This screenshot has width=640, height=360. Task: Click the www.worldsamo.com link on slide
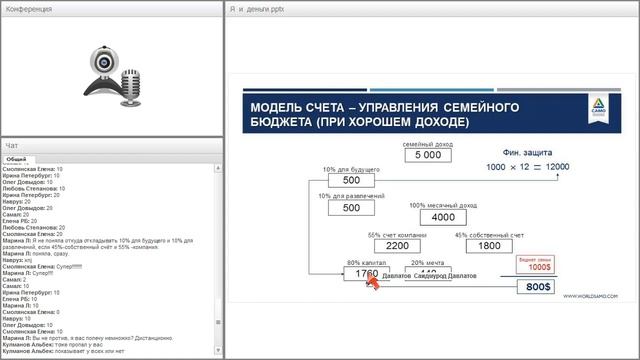pos(590,296)
